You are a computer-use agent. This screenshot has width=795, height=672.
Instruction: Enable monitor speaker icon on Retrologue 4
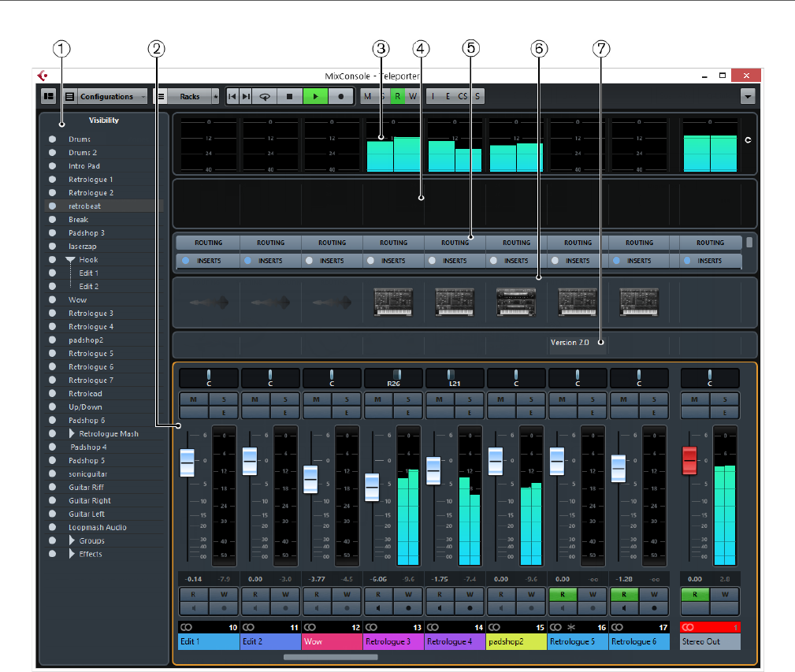pos(439,608)
